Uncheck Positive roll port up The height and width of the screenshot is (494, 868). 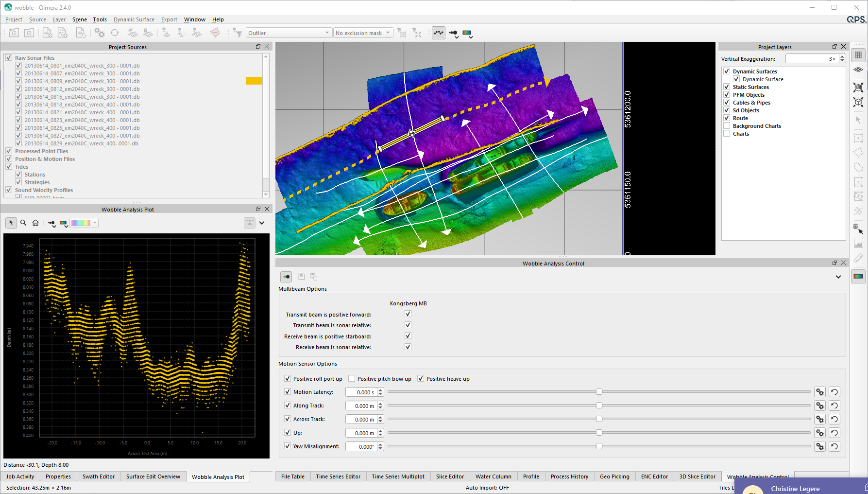[288, 379]
